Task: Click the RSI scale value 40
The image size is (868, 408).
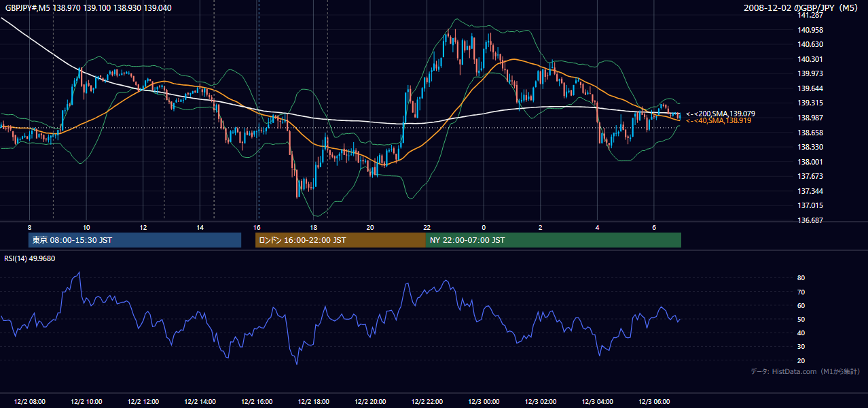Action: click(801, 333)
